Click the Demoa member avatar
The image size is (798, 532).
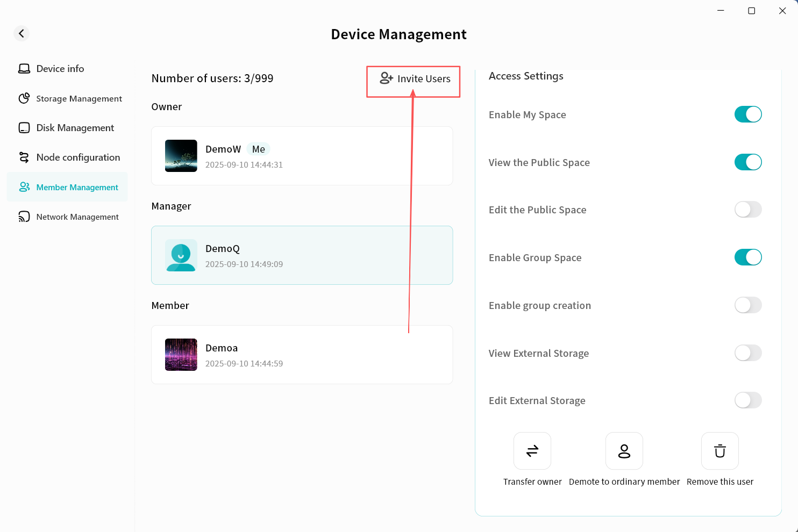(x=181, y=355)
